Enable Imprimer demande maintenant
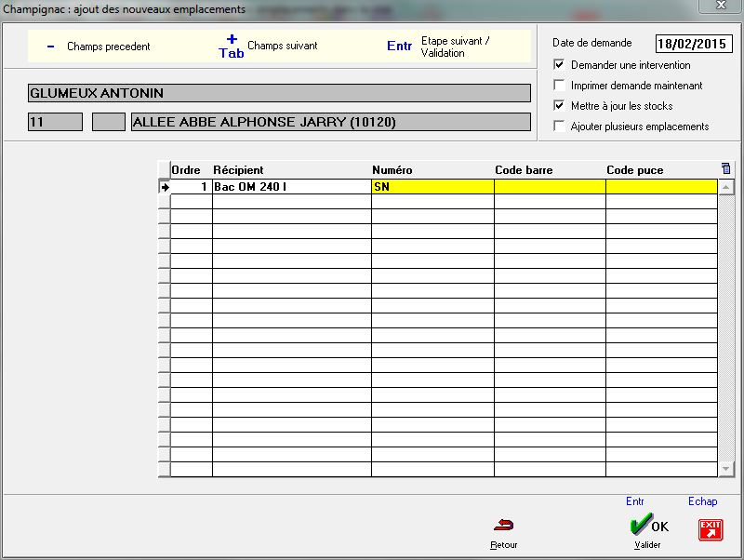 [559, 86]
